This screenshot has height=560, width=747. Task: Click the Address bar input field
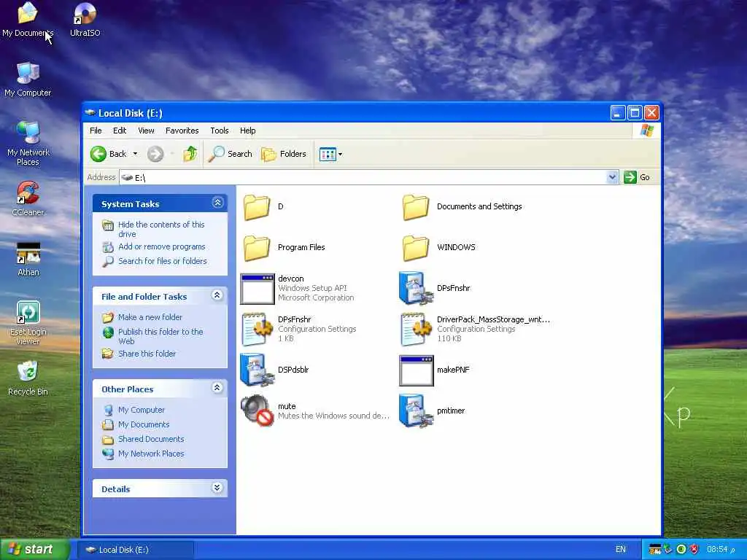pyautogui.click(x=363, y=178)
